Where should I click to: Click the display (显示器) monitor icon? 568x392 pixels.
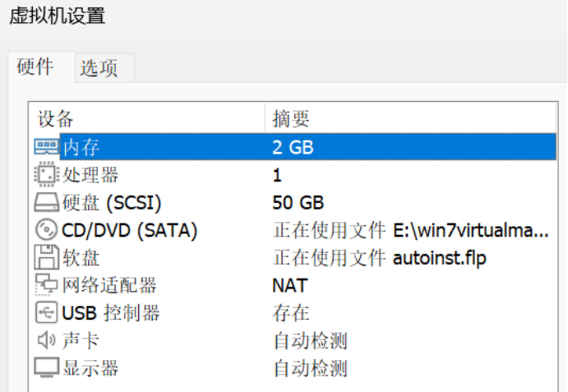click(45, 368)
